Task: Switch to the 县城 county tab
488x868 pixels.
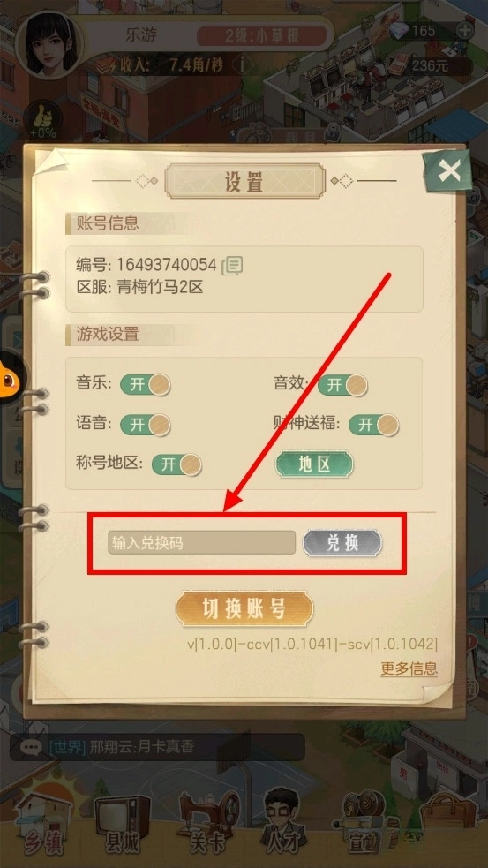Action: click(123, 827)
